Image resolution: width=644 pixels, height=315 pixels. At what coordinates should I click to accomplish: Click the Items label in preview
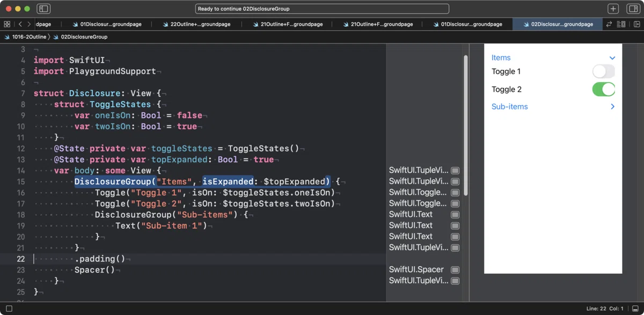coord(501,58)
